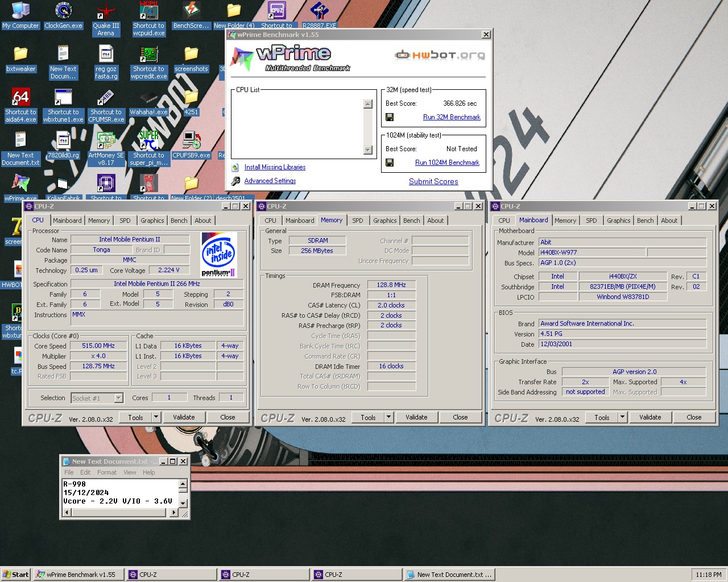Click Validate button in left CPU-Z
The image size is (728, 582).
184,417
